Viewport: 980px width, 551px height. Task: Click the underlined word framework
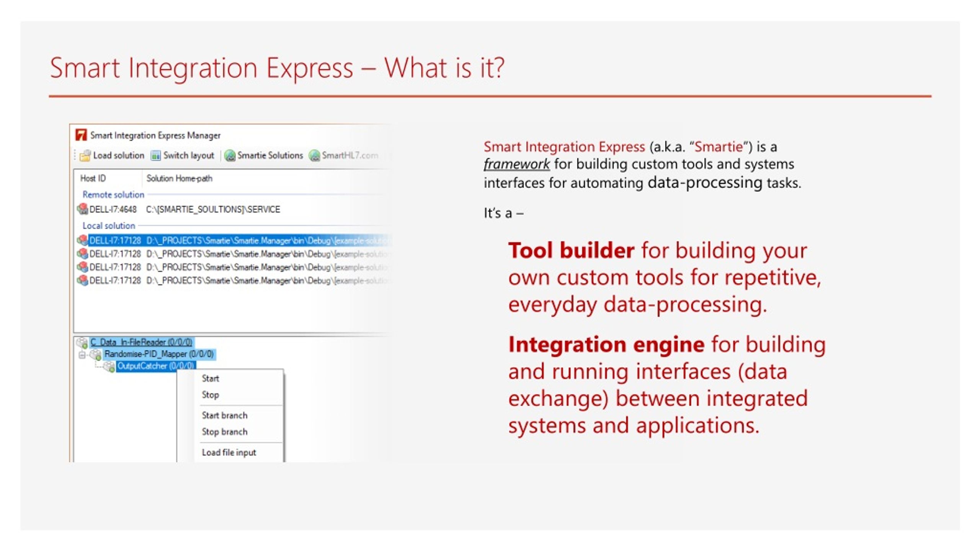[517, 164]
